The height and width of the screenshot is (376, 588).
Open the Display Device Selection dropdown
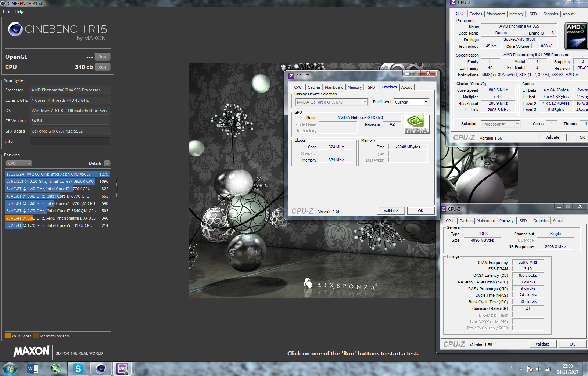[332, 102]
